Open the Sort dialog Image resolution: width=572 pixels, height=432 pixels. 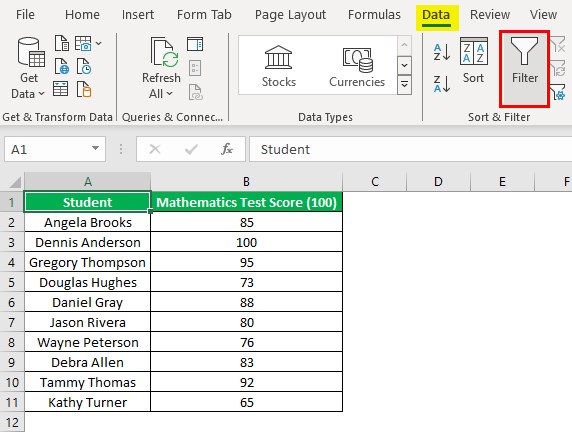pos(474,61)
